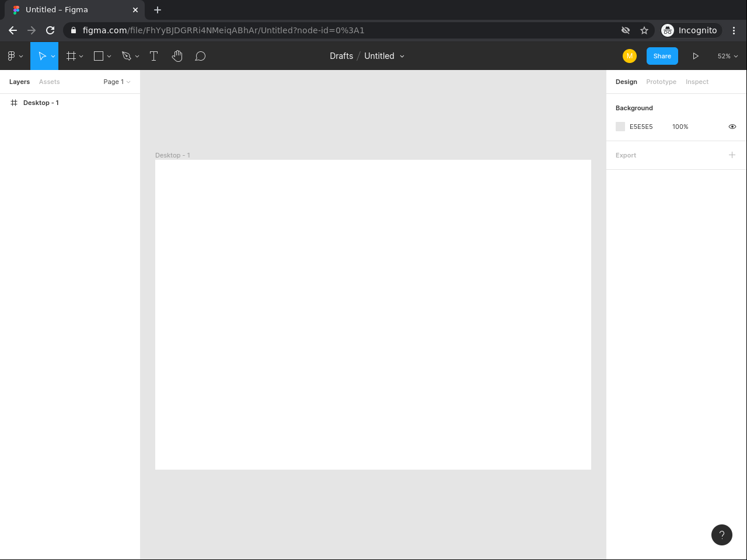View site info via the lock icon
The width and height of the screenshot is (747, 560).
[x=73, y=30]
